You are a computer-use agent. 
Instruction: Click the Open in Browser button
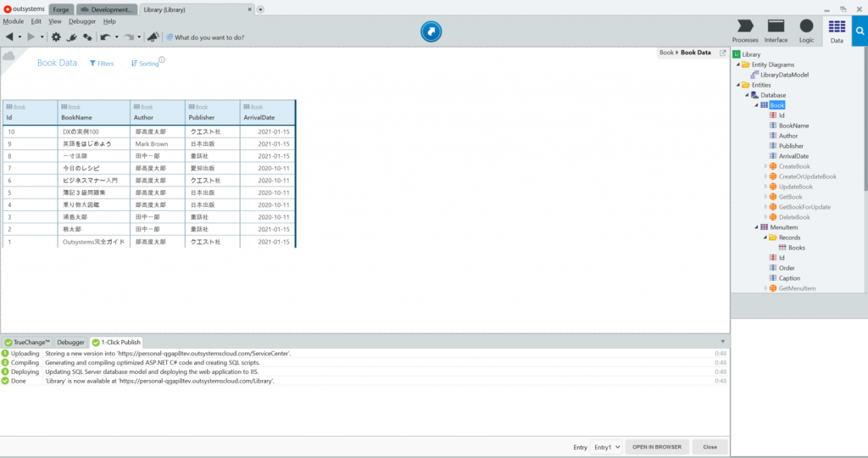[657, 446]
